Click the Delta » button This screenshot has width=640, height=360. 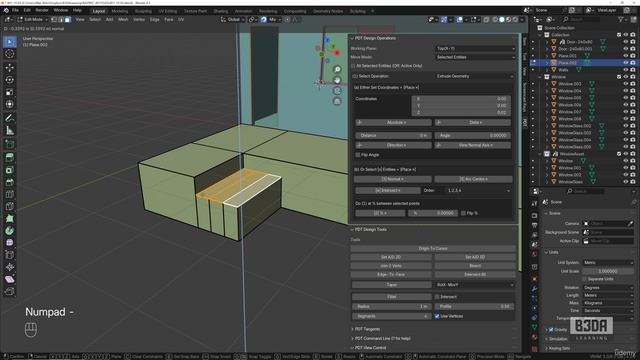[x=473, y=122]
